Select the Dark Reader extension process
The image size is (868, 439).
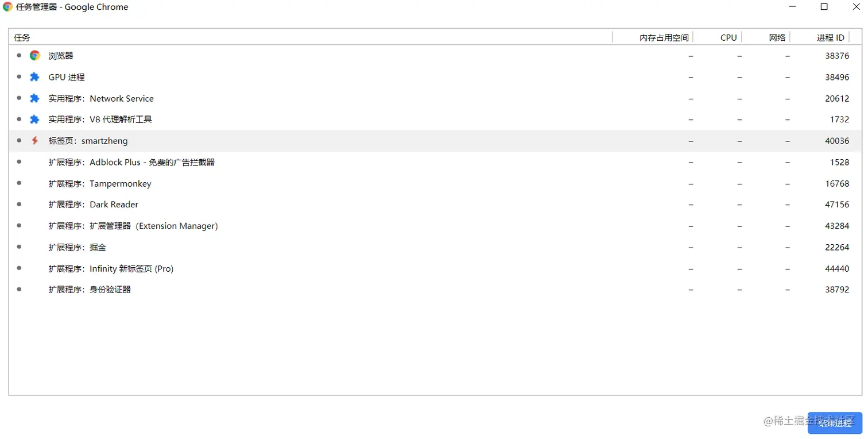94,205
